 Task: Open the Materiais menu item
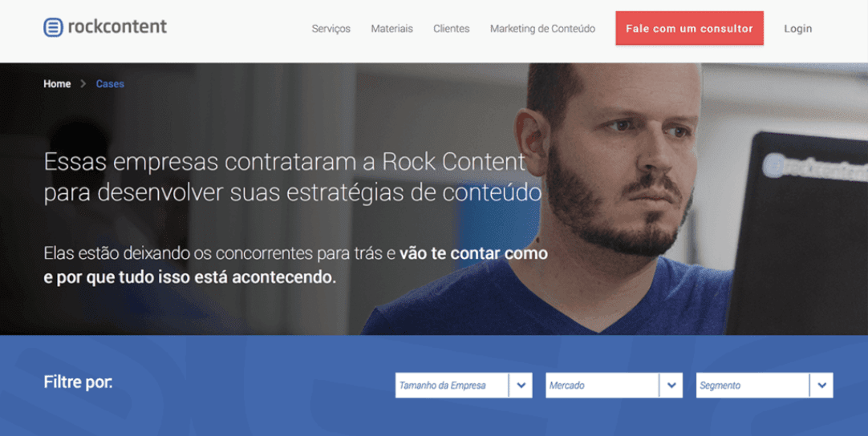tap(392, 29)
